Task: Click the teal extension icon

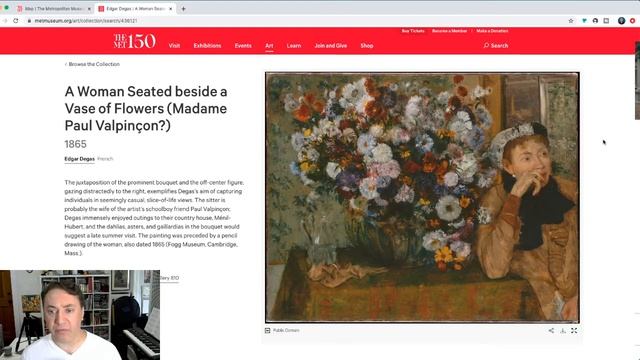Action: [584, 21]
